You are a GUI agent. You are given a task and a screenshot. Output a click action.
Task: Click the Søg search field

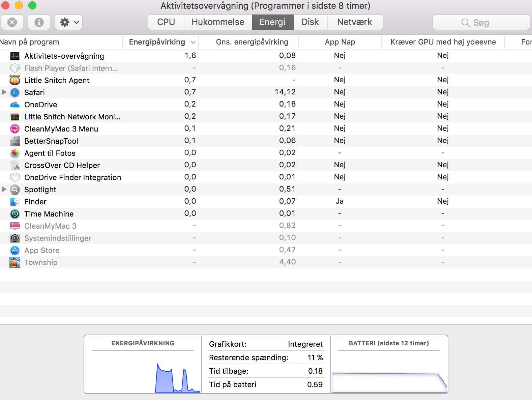[481, 22]
